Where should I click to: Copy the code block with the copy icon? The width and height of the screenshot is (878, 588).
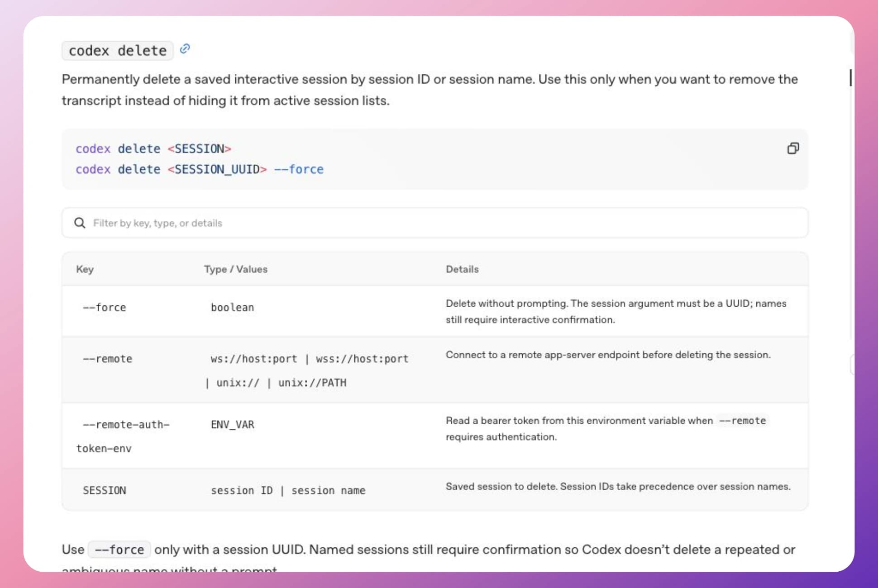click(x=793, y=148)
